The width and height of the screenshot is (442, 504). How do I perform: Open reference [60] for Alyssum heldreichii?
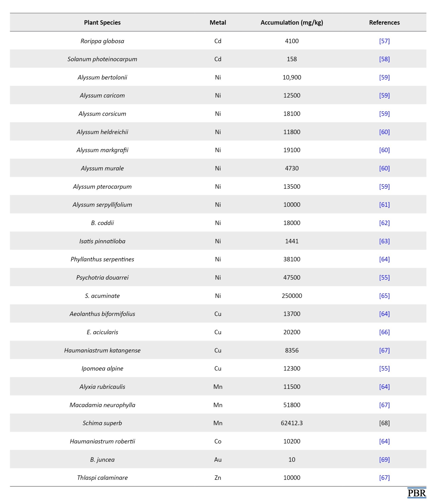click(384, 132)
